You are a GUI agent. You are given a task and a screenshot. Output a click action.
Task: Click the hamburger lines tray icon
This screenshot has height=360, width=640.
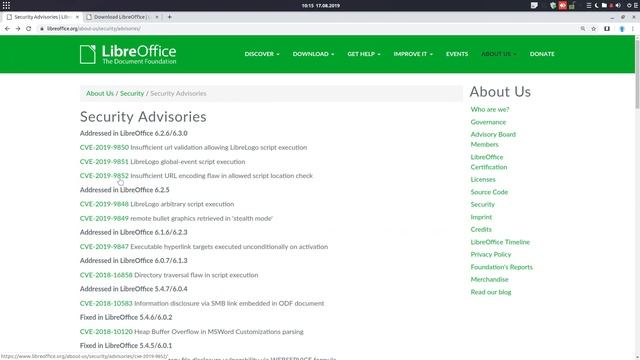pos(589,5)
